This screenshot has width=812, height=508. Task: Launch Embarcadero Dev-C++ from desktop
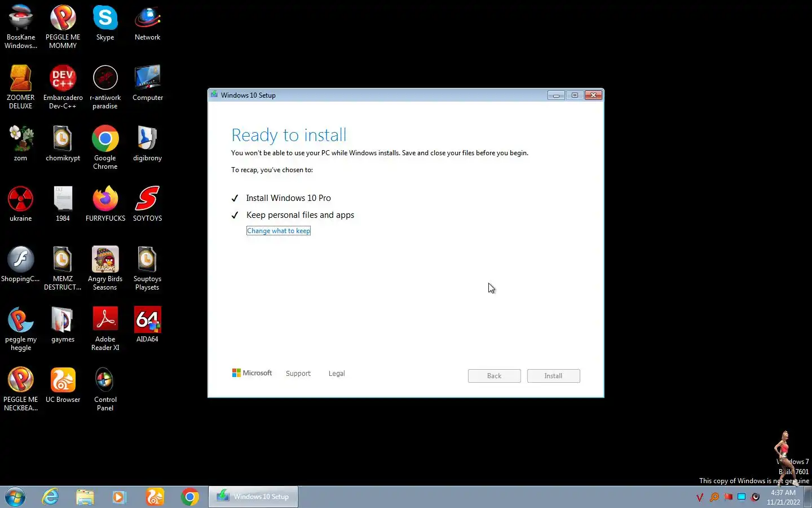63,87
